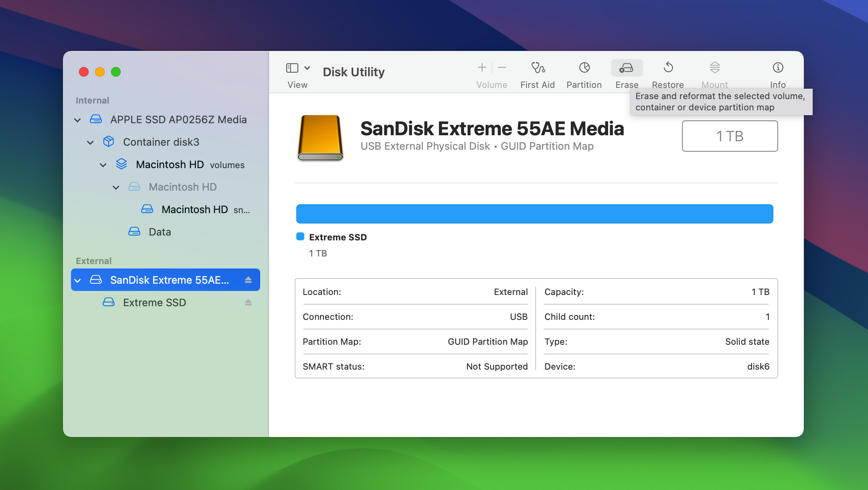Open the View sidebar options icon

click(x=292, y=68)
